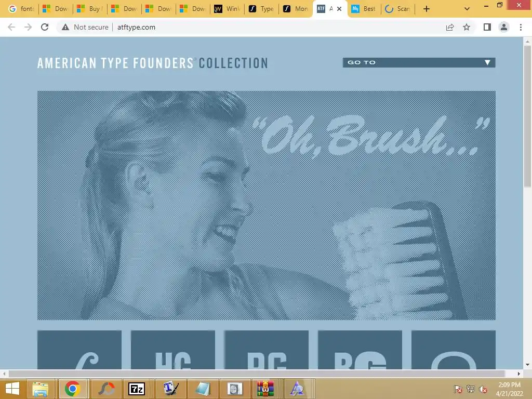Image resolution: width=532 pixels, height=399 pixels.
Task: Switch to the 'Best' tab
Action: point(364,9)
